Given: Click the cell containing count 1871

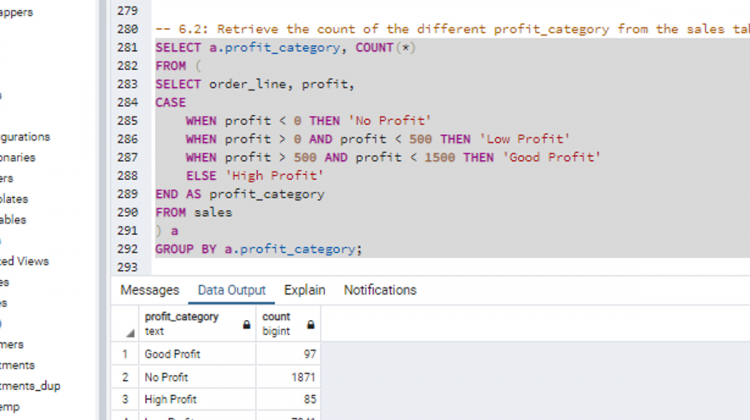Looking at the screenshot, I should [288, 377].
